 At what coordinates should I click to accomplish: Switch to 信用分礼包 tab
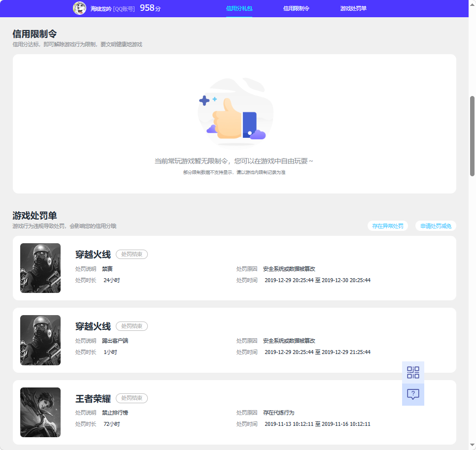tap(239, 8)
